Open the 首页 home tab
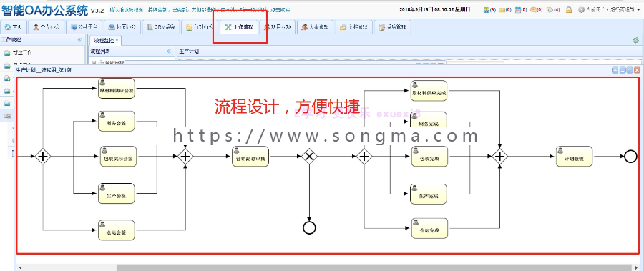644x271 pixels. pos(14,27)
